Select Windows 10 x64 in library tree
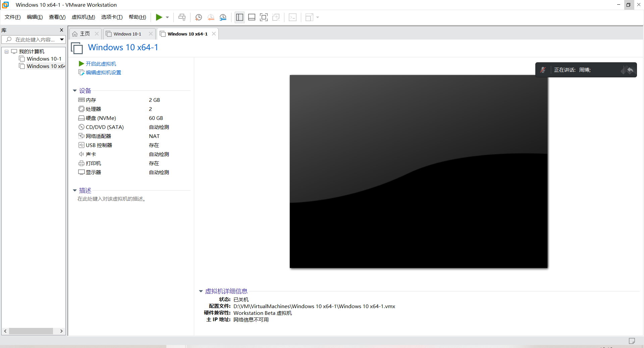Viewport: 644px width, 348px height. (x=46, y=66)
